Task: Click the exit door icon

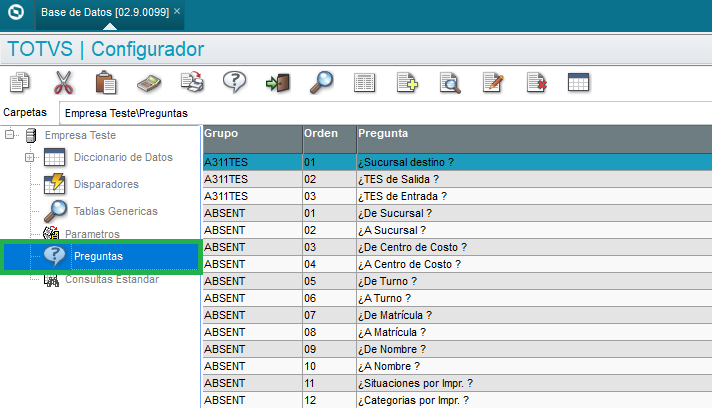Action: coord(278,83)
